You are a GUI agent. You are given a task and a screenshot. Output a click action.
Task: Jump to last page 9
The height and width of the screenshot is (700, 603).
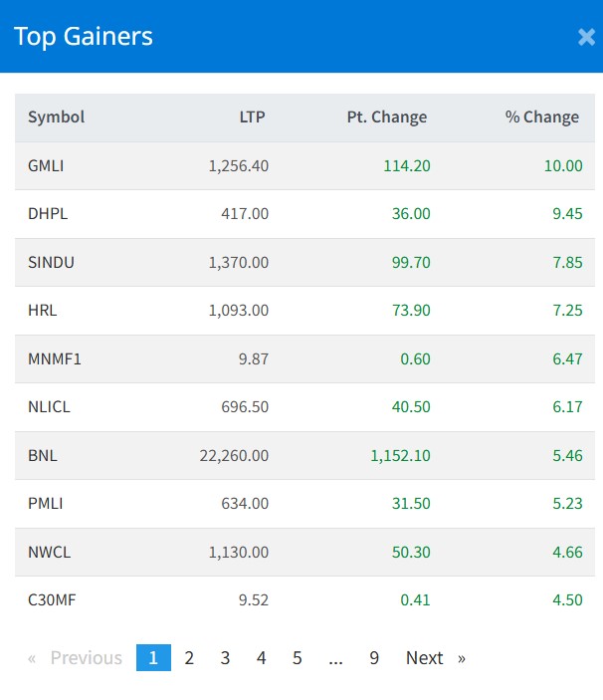pos(374,658)
